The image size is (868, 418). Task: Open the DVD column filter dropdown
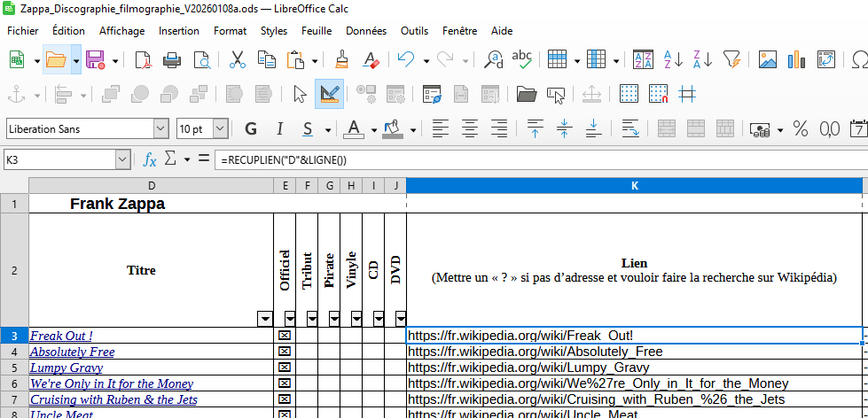pos(401,319)
